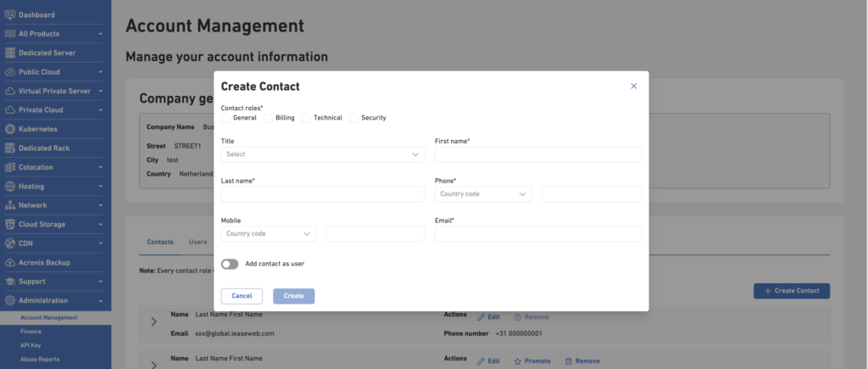Click the Private Cloud icon
868x369 pixels.
click(x=9, y=109)
